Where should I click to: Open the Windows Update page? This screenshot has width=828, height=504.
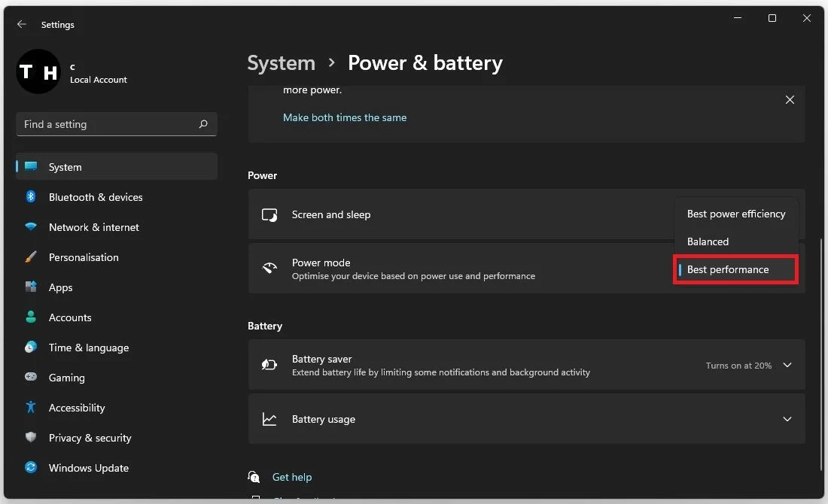[x=116, y=468]
